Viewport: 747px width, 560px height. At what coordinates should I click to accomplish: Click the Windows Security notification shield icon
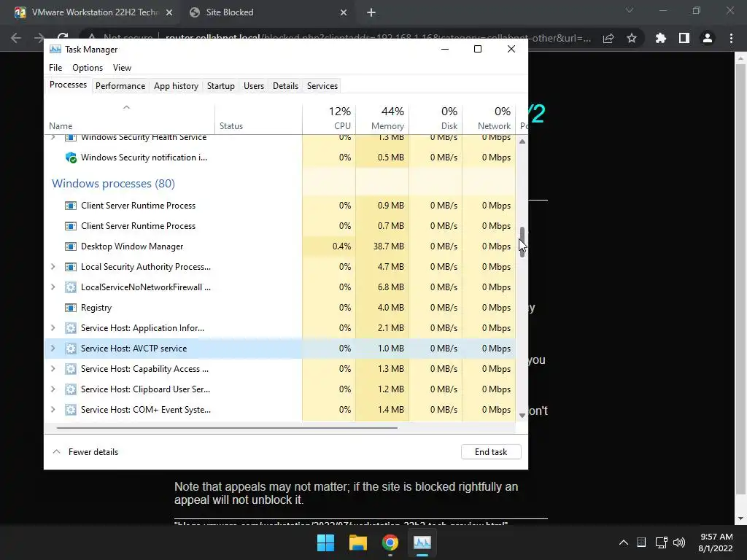pos(71,157)
